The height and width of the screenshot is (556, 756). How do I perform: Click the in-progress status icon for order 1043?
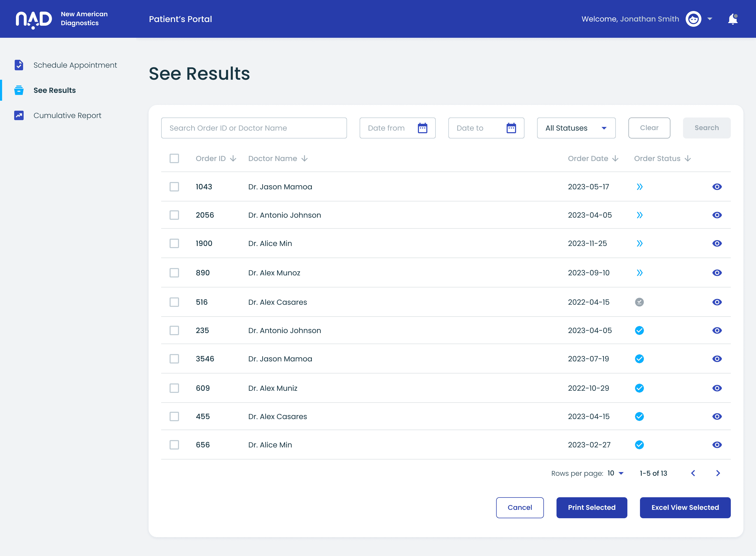click(639, 187)
